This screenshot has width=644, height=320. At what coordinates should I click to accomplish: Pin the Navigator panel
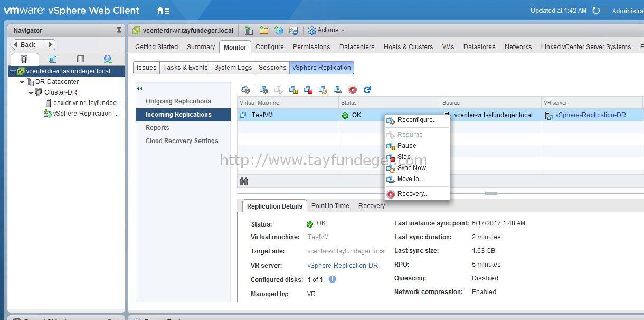click(x=119, y=31)
